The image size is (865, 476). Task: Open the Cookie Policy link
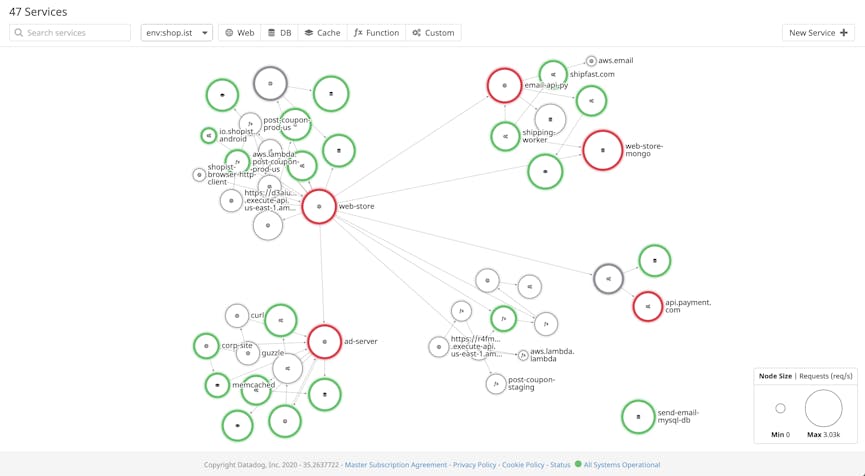[x=523, y=465]
